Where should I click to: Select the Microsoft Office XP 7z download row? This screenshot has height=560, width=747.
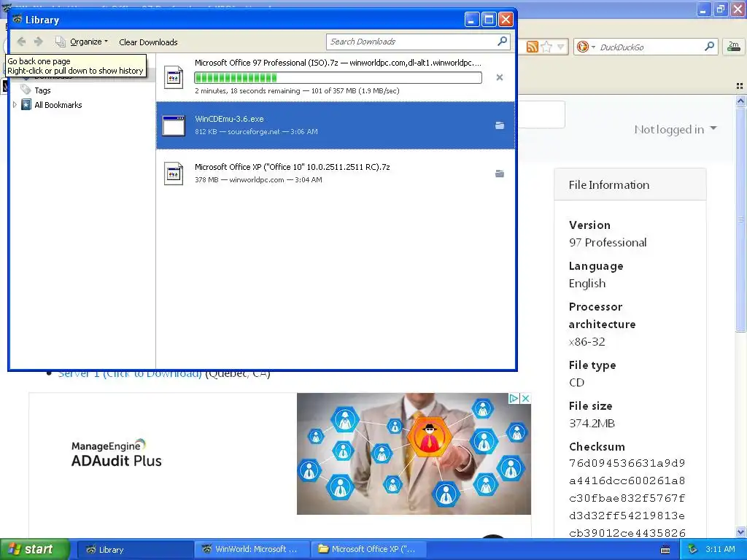(x=336, y=174)
